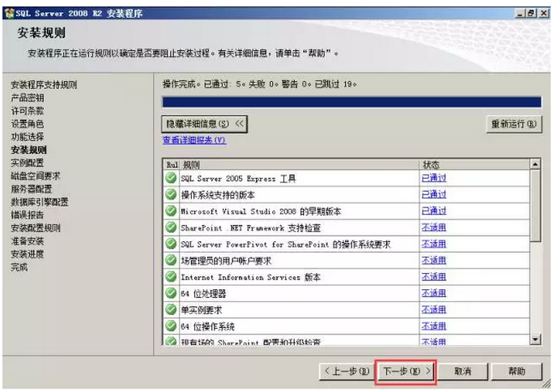Open 不适用 status for 64 位处理器
The height and width of the screenshot is (392, 558).
(x=434, y=293)
